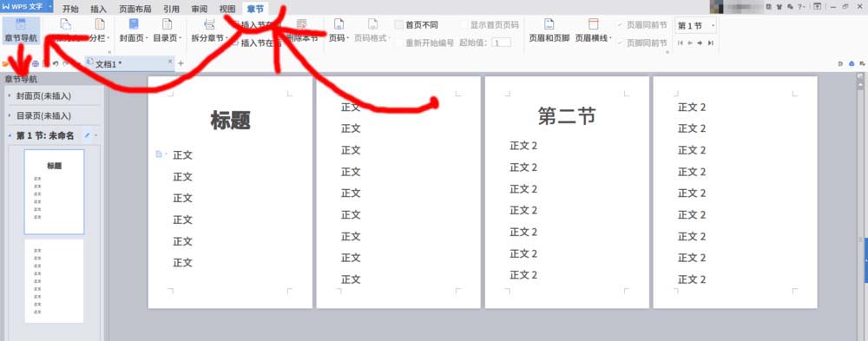Open 页眉和页脚 header and footer
Screen dimensions: 868x341
pos(549,31)
